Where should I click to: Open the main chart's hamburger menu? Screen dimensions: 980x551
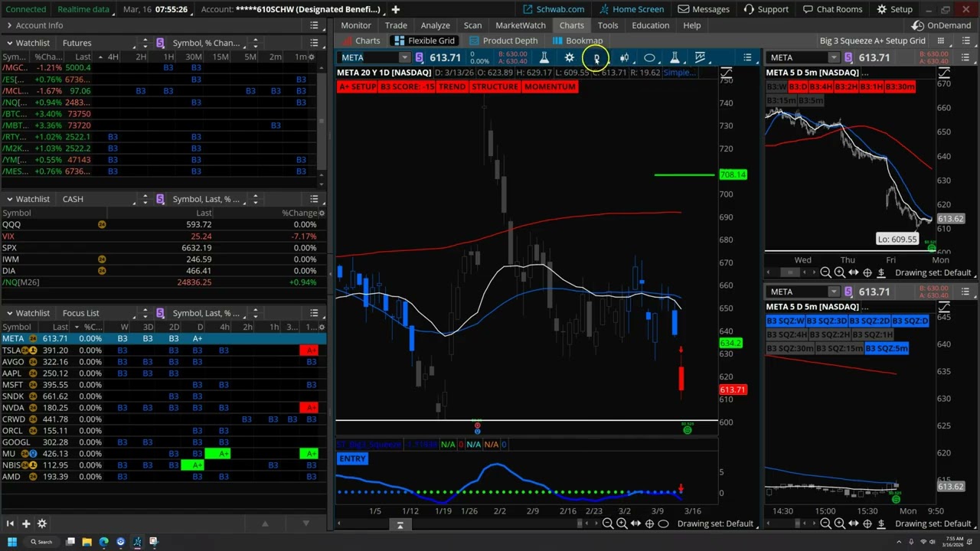point(747,57)
